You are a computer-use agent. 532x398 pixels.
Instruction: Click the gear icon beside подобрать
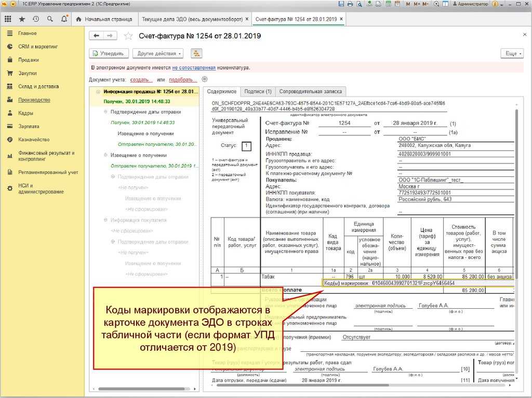(205, 79)
